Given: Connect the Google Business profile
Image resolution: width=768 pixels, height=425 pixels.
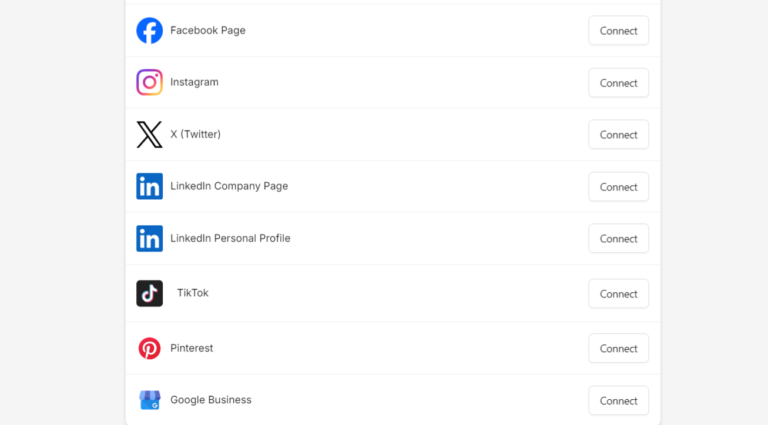Looking at the screenshot, I should point(618,401).
